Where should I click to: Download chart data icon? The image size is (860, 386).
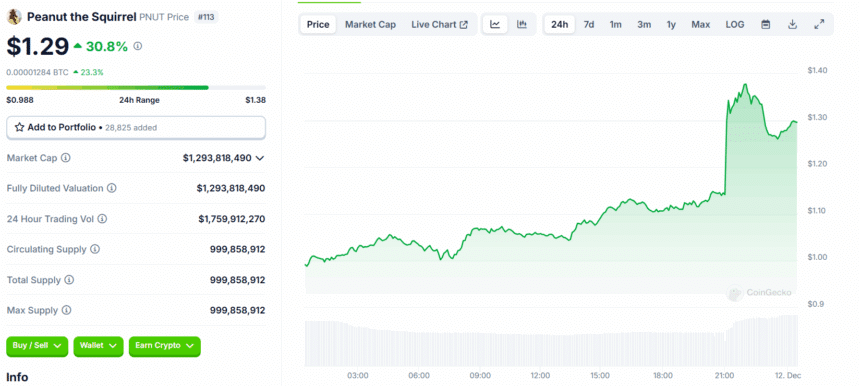792,24
